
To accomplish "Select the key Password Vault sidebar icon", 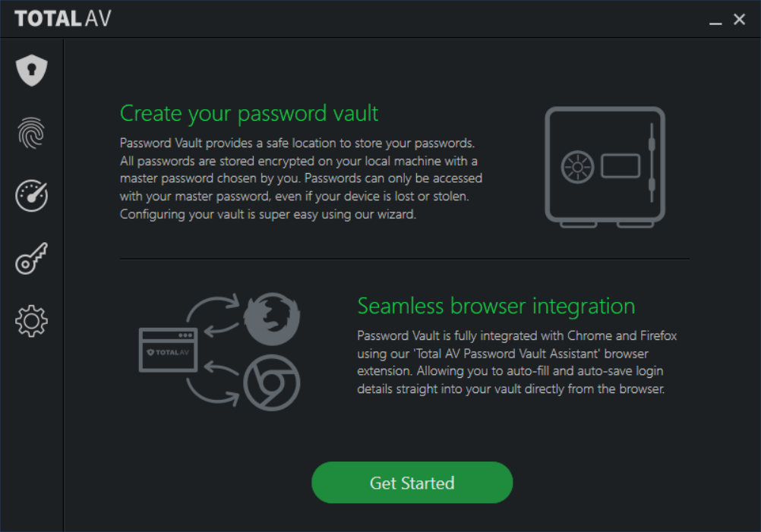I will [32, 259].
